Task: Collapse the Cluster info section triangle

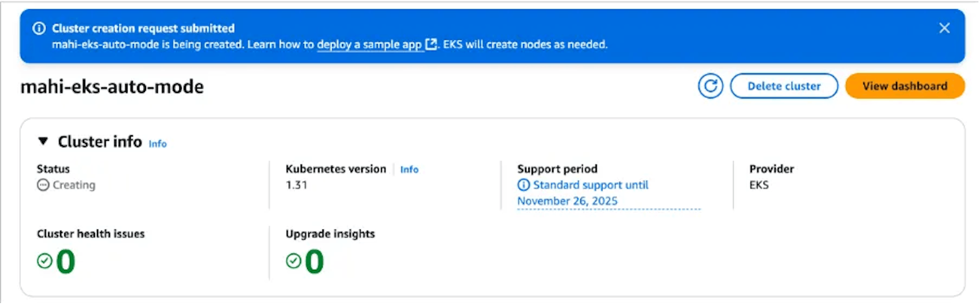Action: tap(43, 141)
